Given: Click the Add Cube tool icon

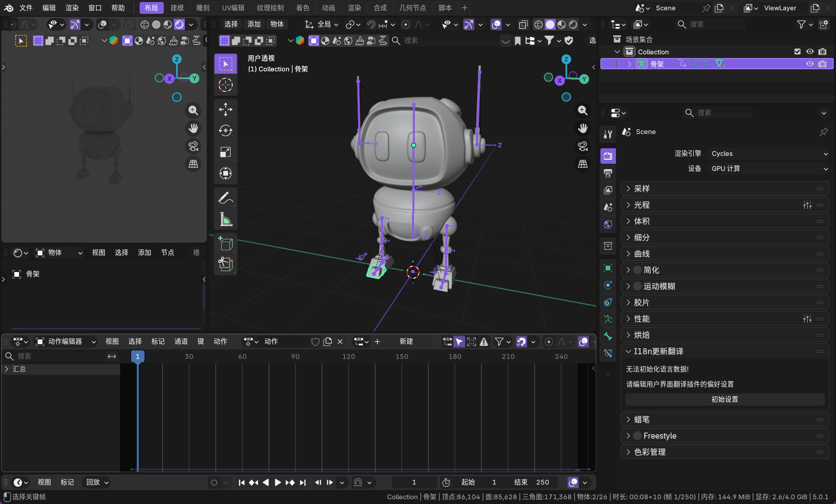Looking at the screenshot, I should 225,243.
